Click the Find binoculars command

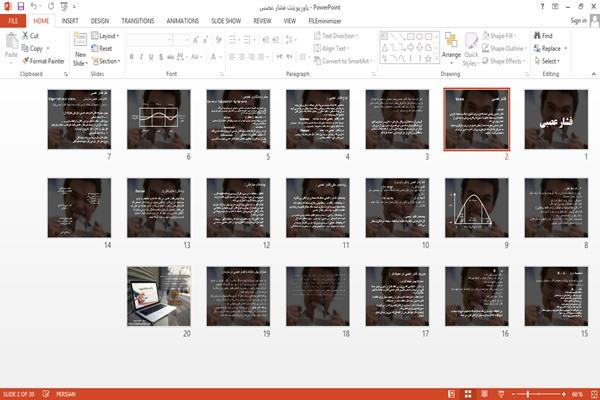click(x=543, y=36)
